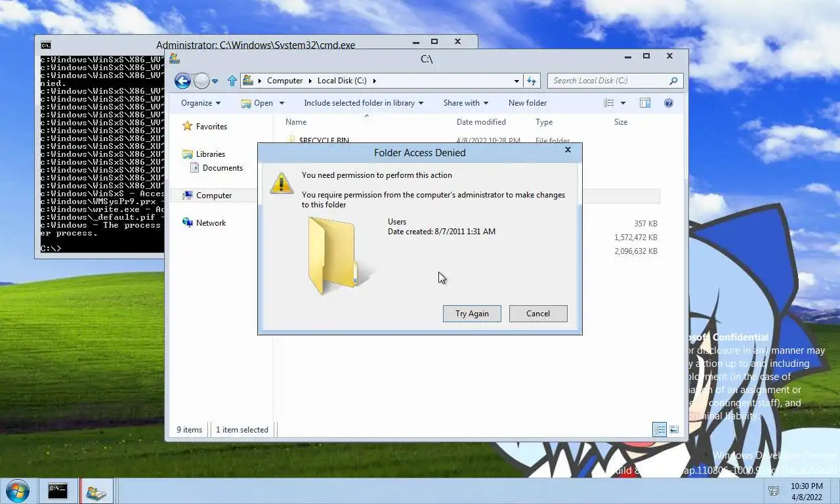
Task: Expand arrow between Computer and Local Disk
Action: (310, 81)
